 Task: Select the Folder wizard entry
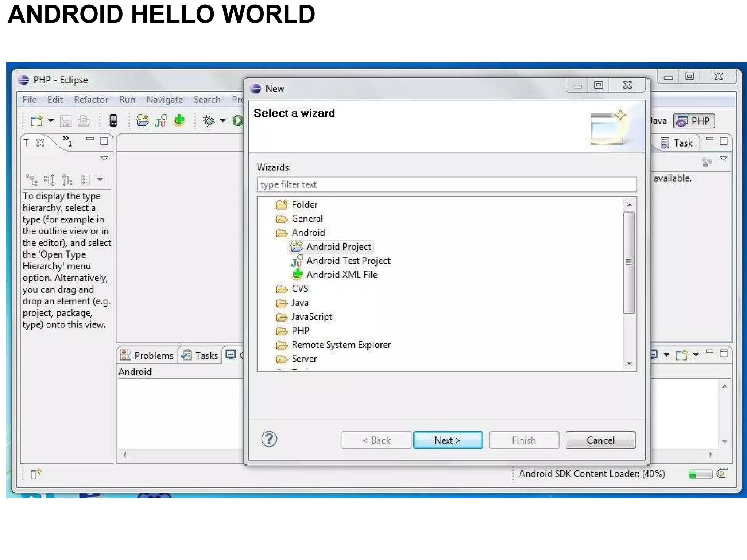[297, 205]
